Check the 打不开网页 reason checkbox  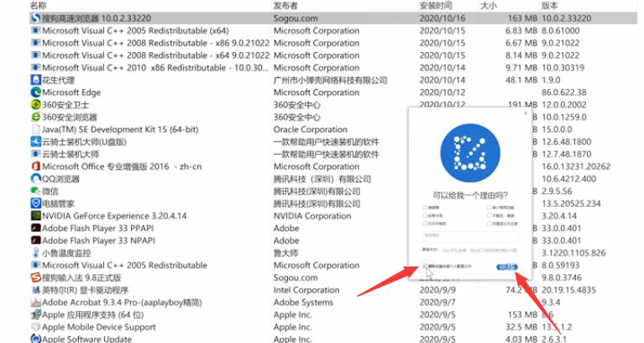[425, 224]
